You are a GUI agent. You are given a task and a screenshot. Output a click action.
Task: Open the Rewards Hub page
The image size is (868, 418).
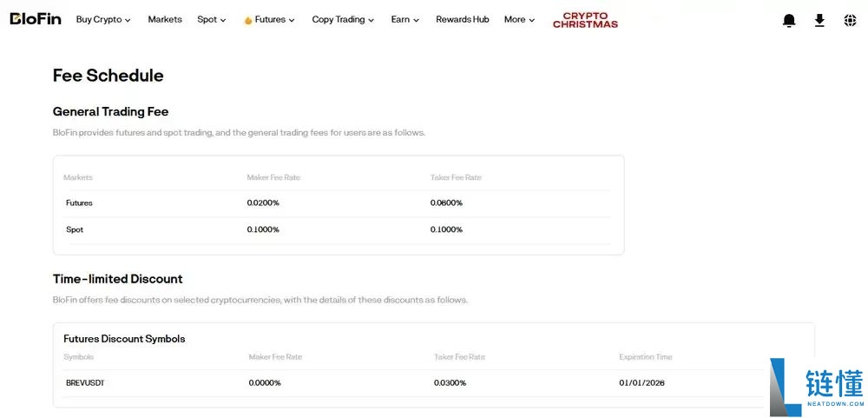tap(463, 19)
